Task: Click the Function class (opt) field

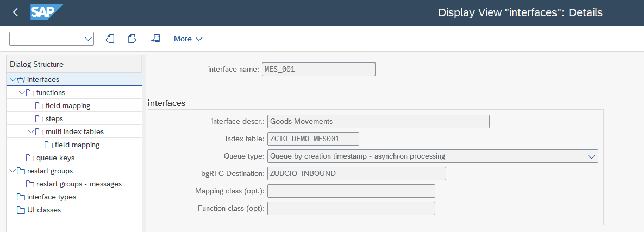Action: click(x=351, y=208)
